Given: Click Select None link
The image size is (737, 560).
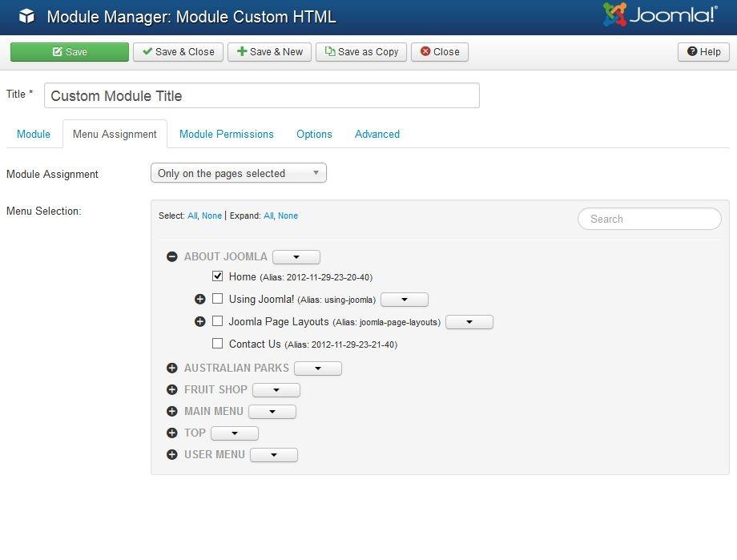Looking at the screenshot, I should tap(212, 216).
